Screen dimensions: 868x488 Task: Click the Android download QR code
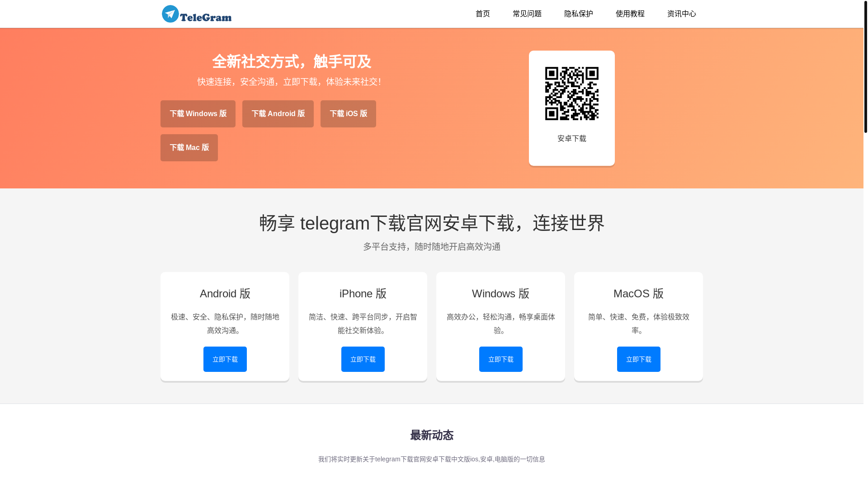coord(572,94)
